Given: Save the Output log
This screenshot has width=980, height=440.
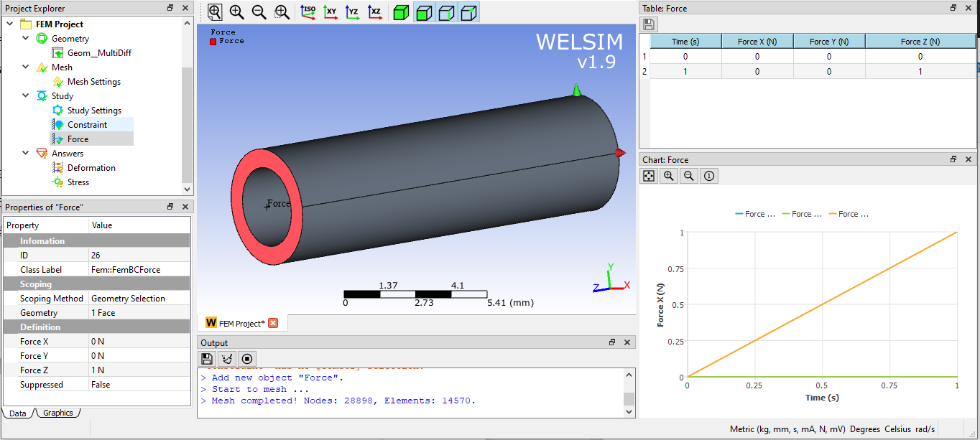Looking at the screenshot, I should [207, 359].
